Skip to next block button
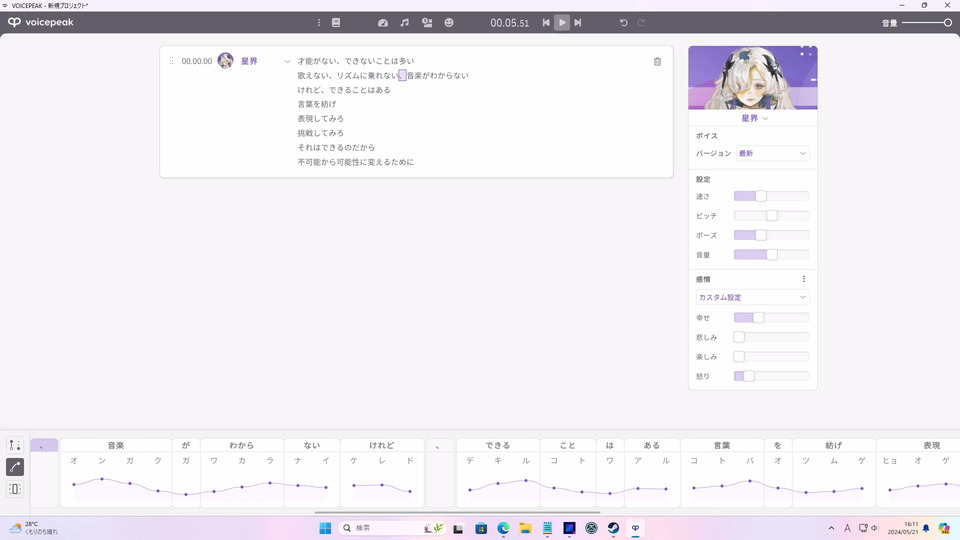This screenshot has height=540, width=960. pos(578,23)
